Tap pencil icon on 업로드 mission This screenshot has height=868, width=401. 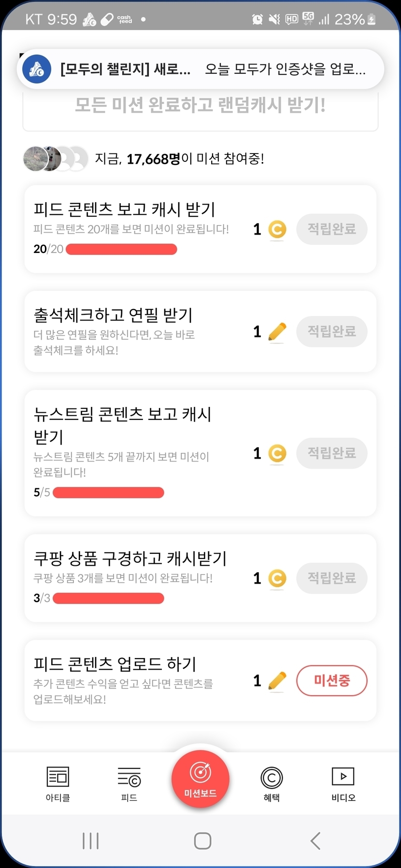click(x=277, y=681)
